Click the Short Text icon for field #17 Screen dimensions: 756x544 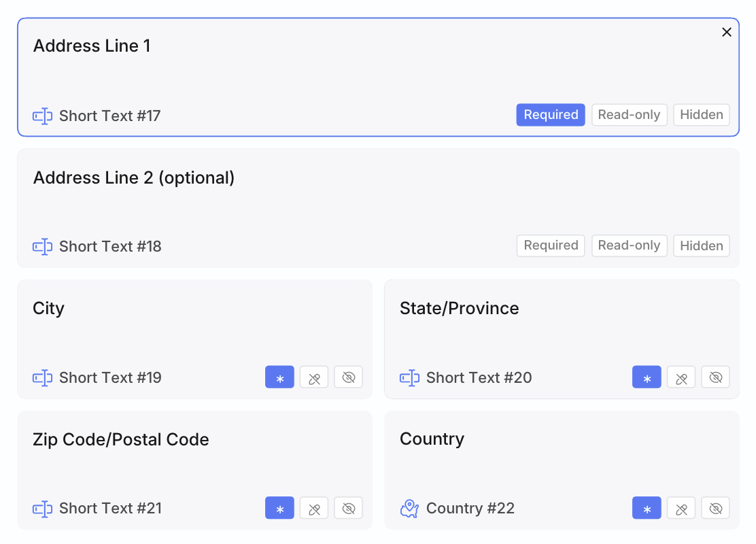42,116
